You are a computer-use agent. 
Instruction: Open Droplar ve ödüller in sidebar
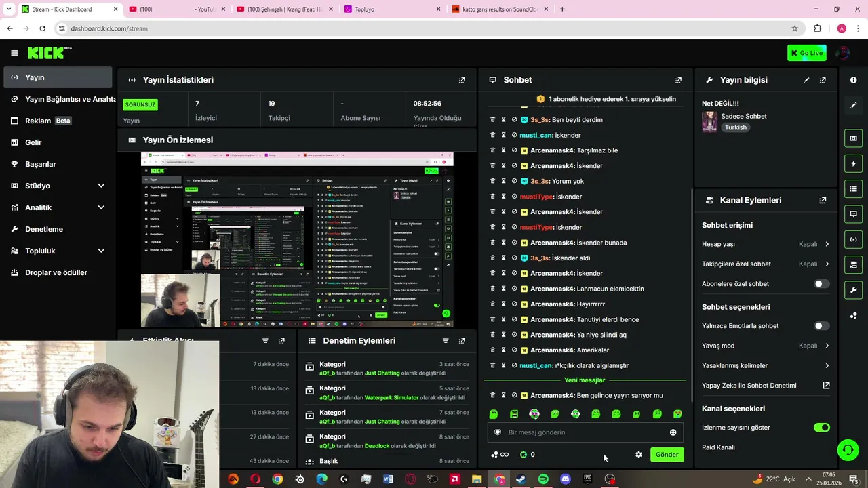[58, 272]
